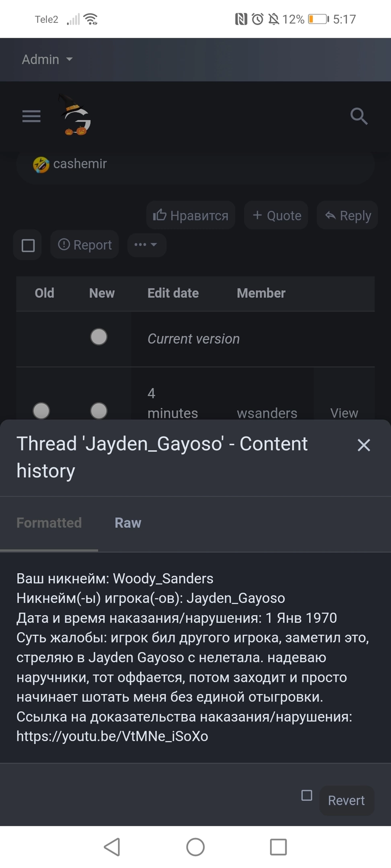Click the View link for wsanders edit
Image resolution: width=391 pixels, height=868 pixels.
(x=344, y=413)
